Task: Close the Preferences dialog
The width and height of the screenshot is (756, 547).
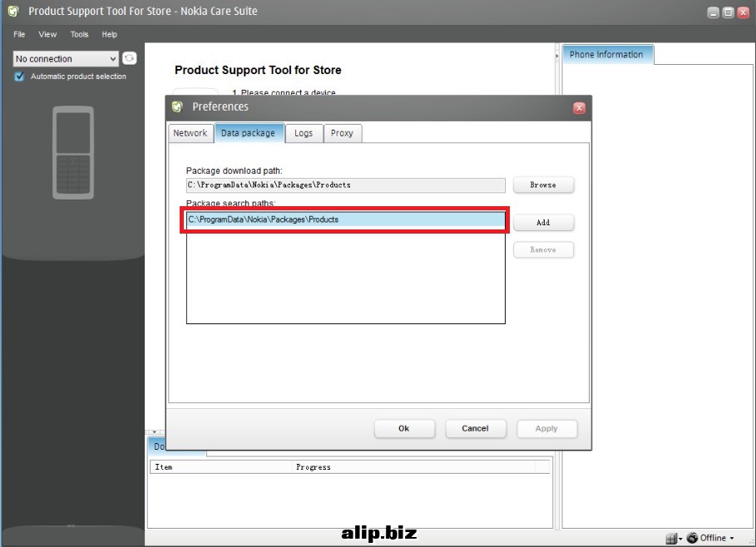Action: pyautogui.click(x=579, y=108)
